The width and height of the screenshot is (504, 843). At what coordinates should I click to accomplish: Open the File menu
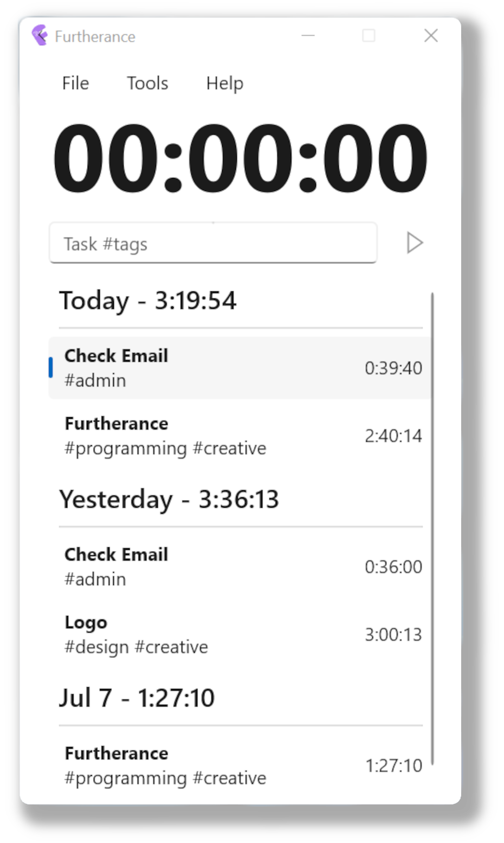(x=75, y=83)
